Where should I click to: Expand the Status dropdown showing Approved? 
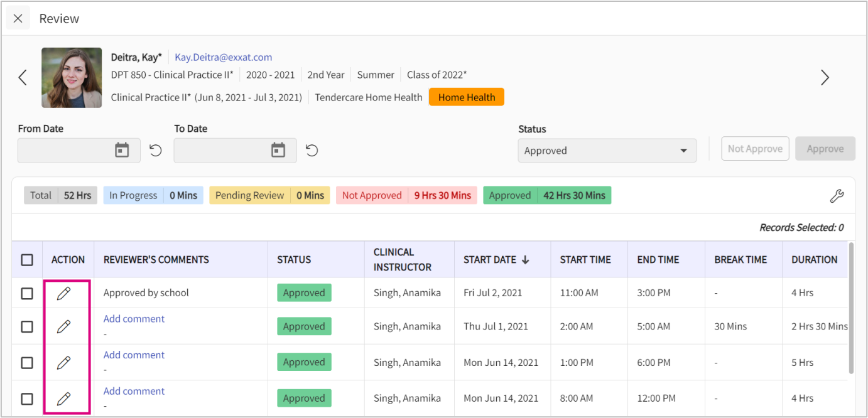click(x=607, y=151)
